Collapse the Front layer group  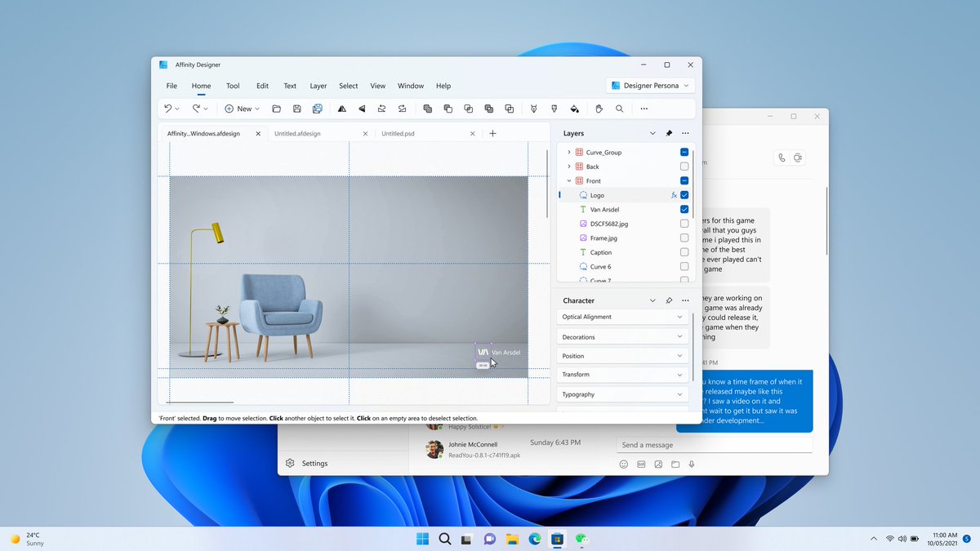pos(568,180)
